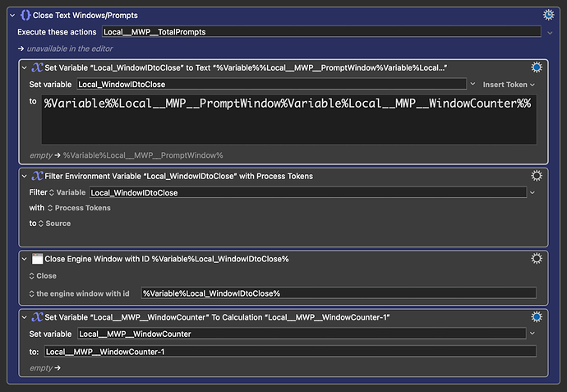The height and width of the screenshot is (392, 567).
Task: Click the curly braces group action icon
Action: click(24, 15)
